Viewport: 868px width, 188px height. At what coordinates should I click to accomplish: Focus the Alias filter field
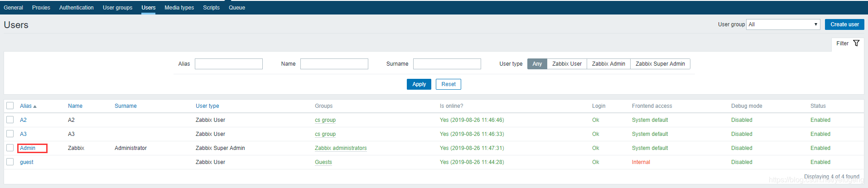click(229, 64)
